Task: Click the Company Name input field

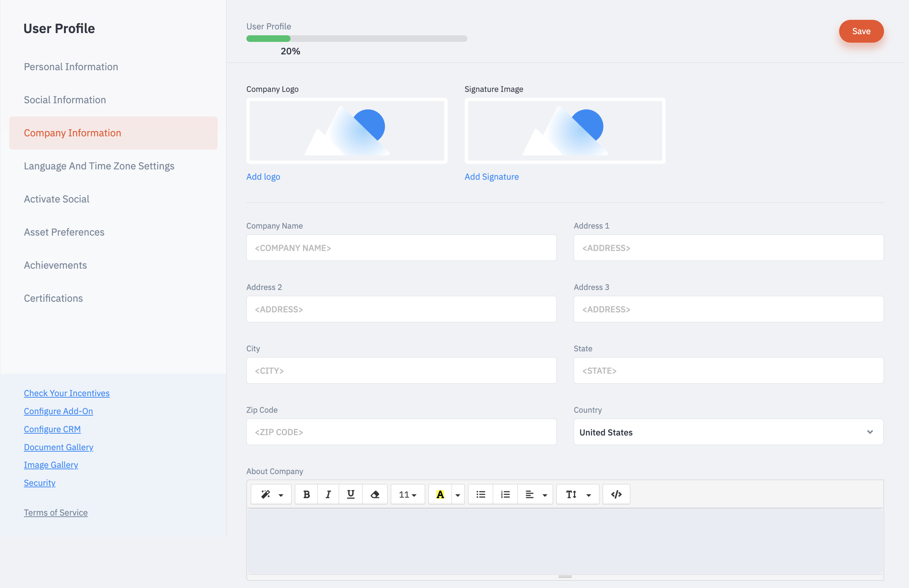Action: click(401, 248)
